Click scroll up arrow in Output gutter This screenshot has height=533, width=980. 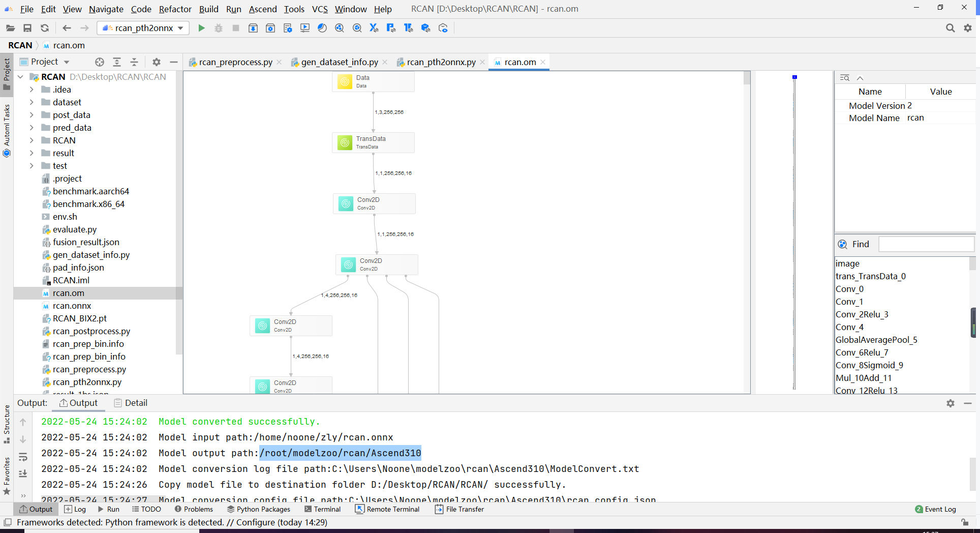point(23,422)
